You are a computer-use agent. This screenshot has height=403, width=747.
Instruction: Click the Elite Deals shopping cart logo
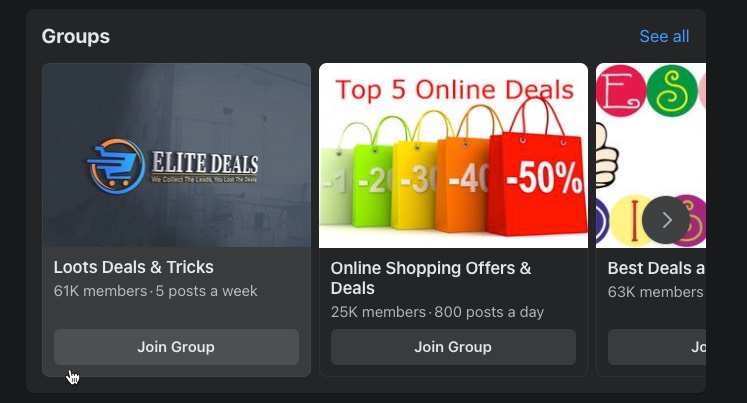click(116, 166)
